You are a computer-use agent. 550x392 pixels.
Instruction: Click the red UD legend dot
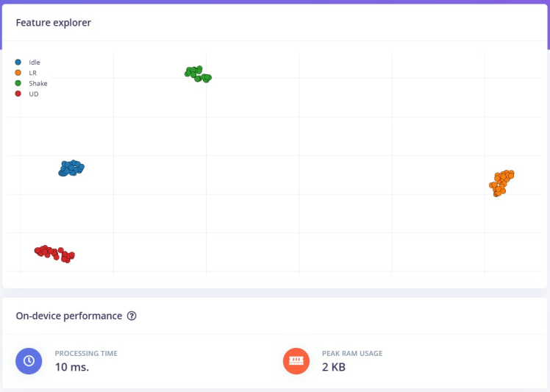[18, 93]
